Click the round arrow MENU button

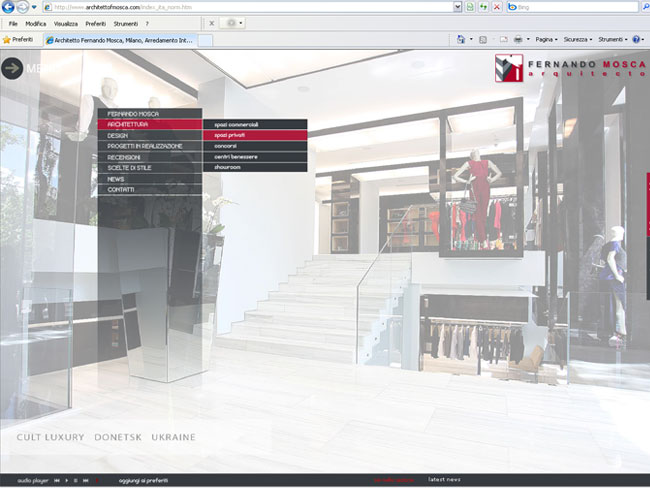point(12,68)
